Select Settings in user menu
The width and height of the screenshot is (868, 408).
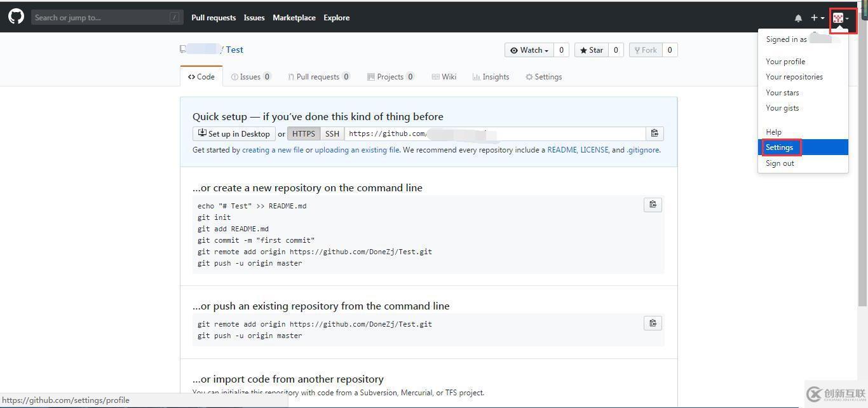click(x=803, y=147)
